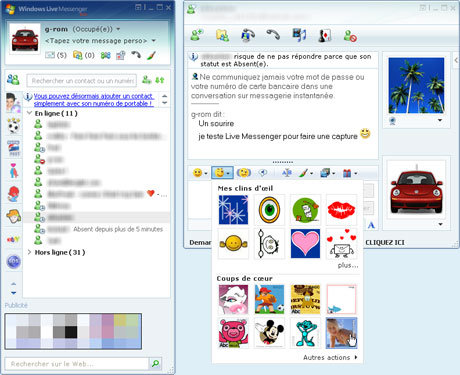Expand the Hors ligne (31) group
Viewport: 460px width, 375px height.
29,252
